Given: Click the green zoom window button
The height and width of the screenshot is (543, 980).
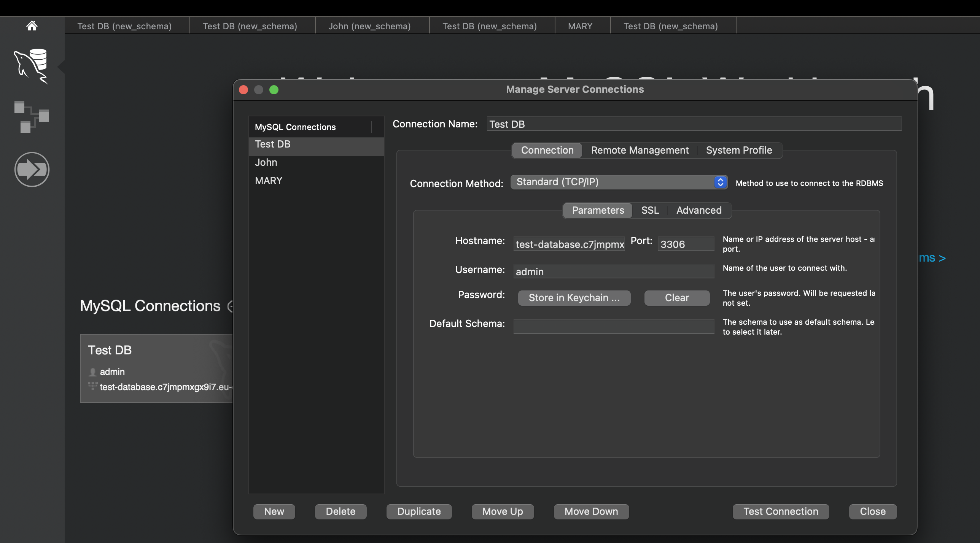Looking at the screenshot, I should pos(274,90).
